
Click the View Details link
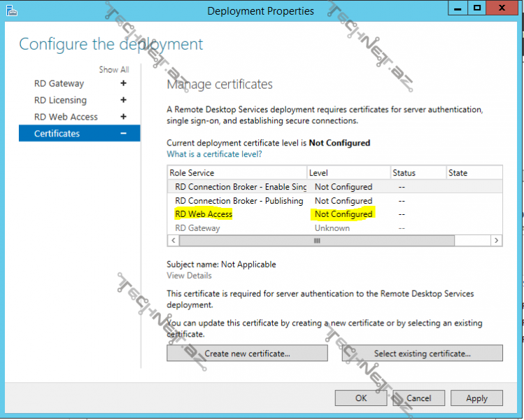[189, 276]
